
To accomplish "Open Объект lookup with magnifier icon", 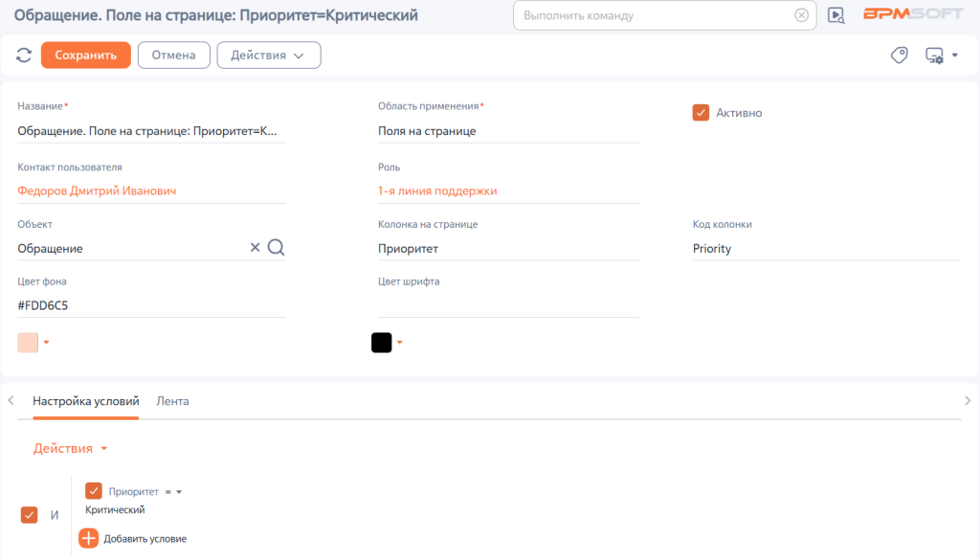I will pyautogui.click(x=276, y=247).
